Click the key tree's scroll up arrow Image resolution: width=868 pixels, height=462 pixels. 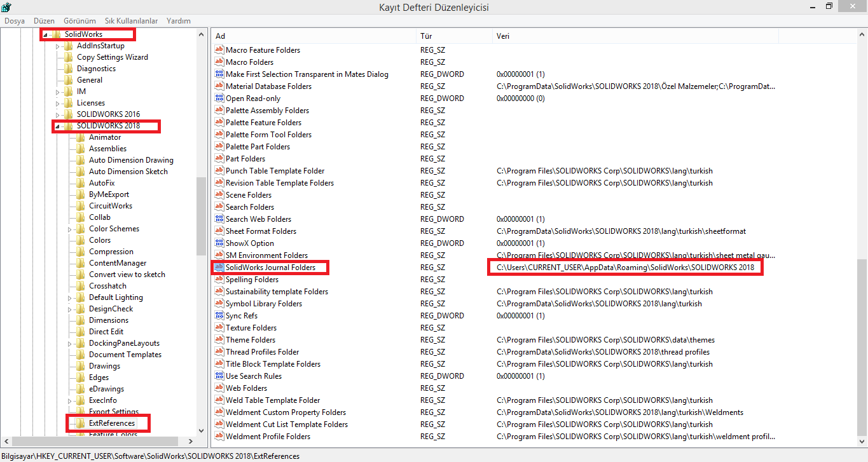tap(202, 34)
